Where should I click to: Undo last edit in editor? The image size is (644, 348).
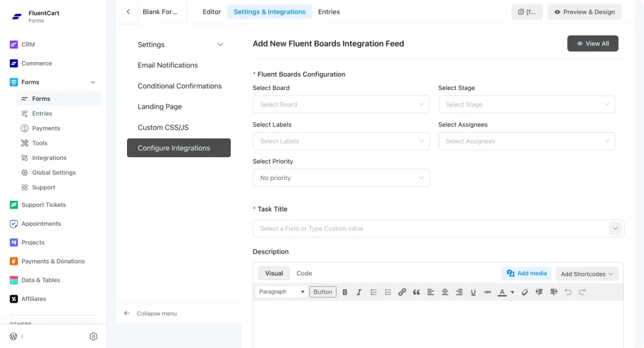568,292
